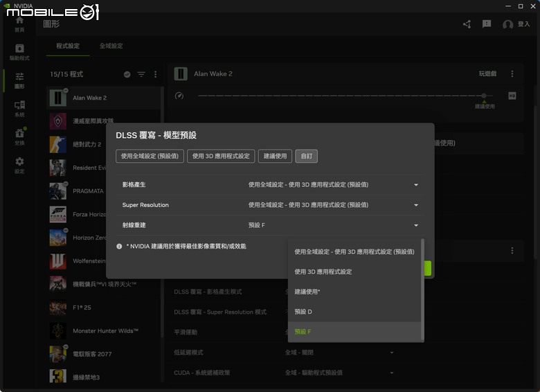Image resolution: width=540 pixels, height=392 pixels.
Task: Open the feedback notification icon
Action: pyautogui.click(x=487, y=24)
